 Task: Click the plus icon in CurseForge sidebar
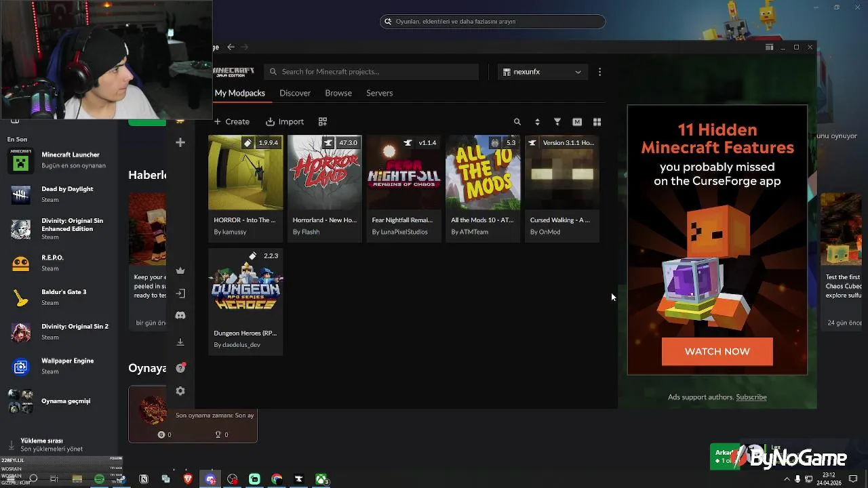tap(180, 142)
